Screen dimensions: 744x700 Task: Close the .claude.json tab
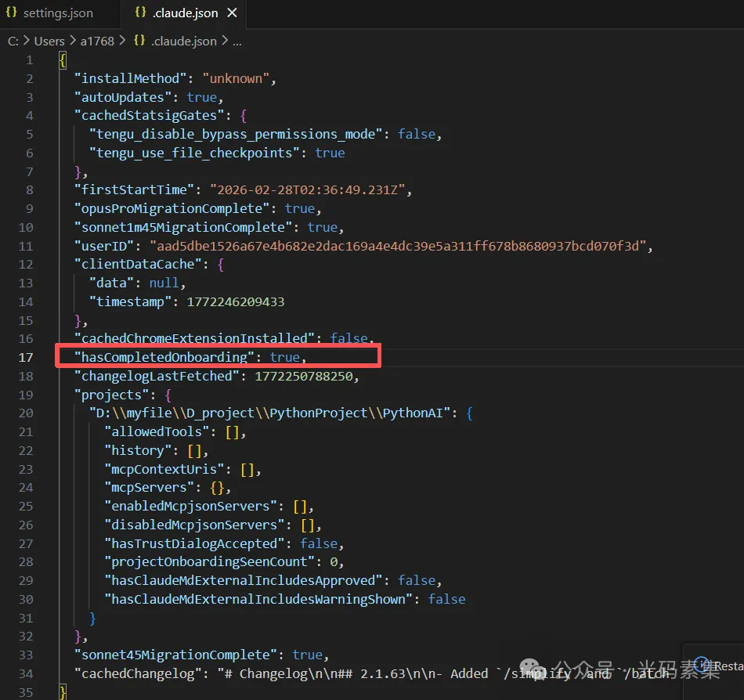tap(232, 13)
